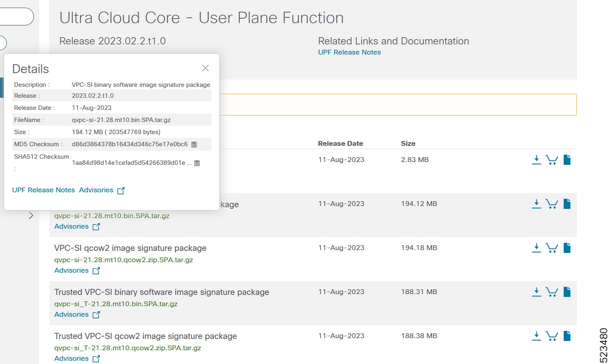Download Trusted VPC-SI binary 188.31 MB package

(536, 292)
